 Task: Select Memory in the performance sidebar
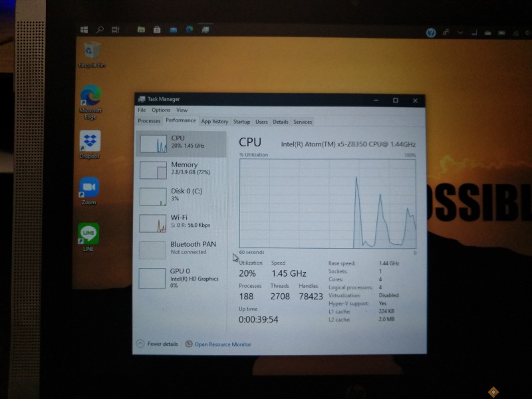click(x=181, y=168)
